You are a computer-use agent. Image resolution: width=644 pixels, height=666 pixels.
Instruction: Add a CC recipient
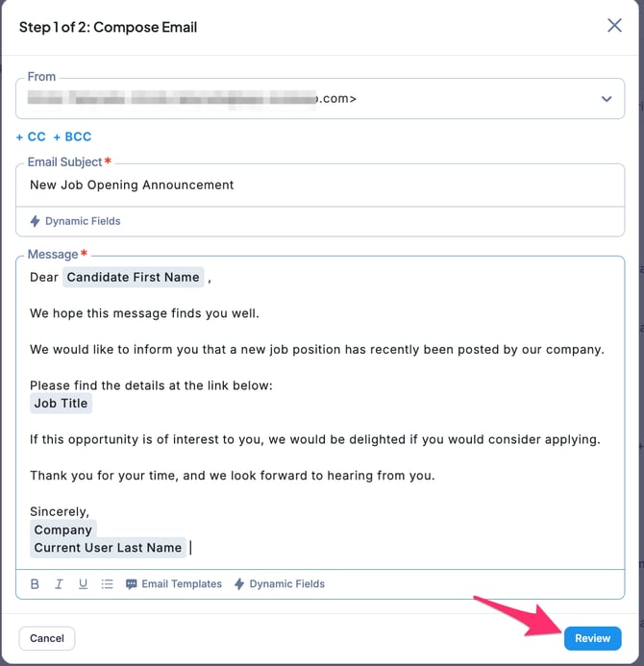31,137
